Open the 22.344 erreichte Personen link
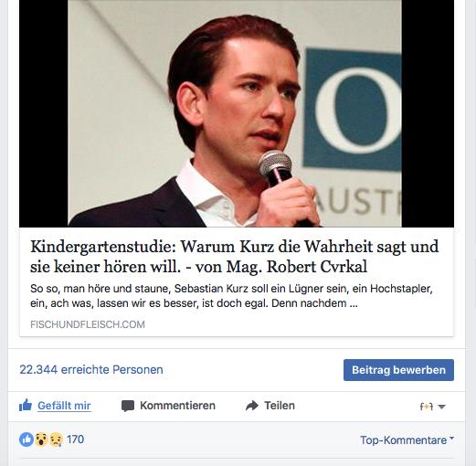Screen dimensions: 476x466 91,370
